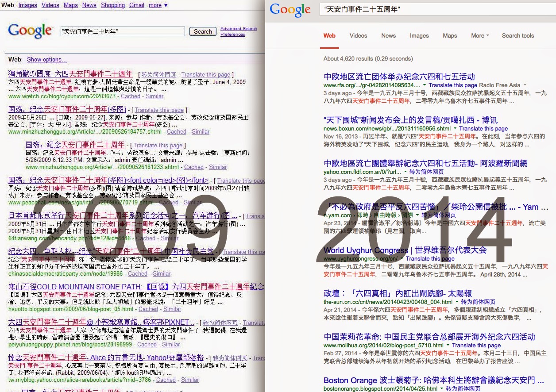
Task: Open the 中欧地区流亡团体举办纪念六四和七五活动 result
Action: tap(399, 77)
